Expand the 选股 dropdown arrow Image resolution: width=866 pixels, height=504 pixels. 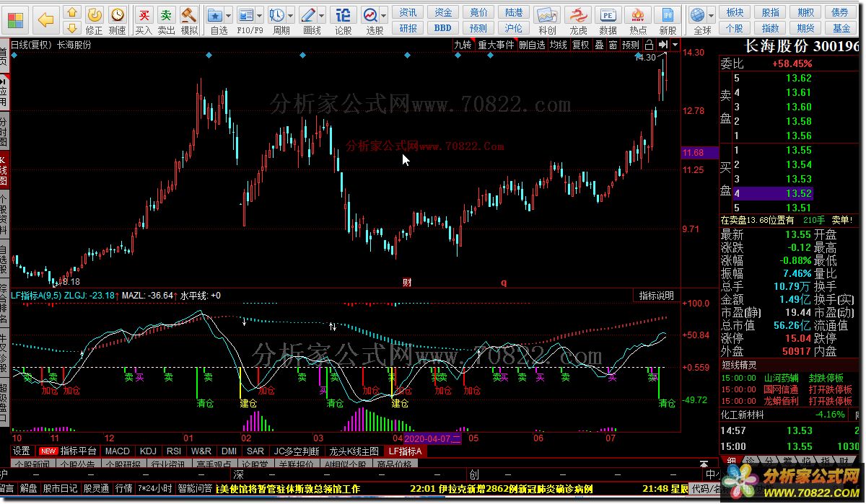[385, 14]
